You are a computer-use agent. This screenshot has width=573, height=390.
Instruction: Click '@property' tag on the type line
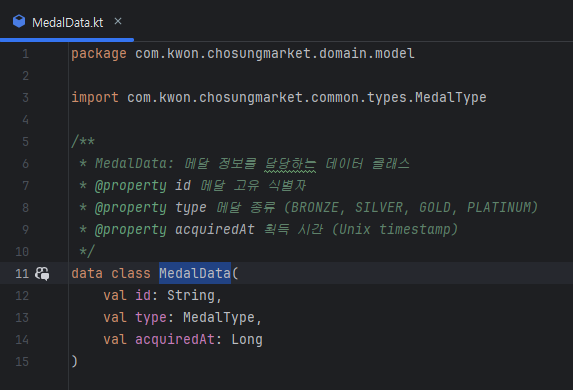tap(130, 208)
